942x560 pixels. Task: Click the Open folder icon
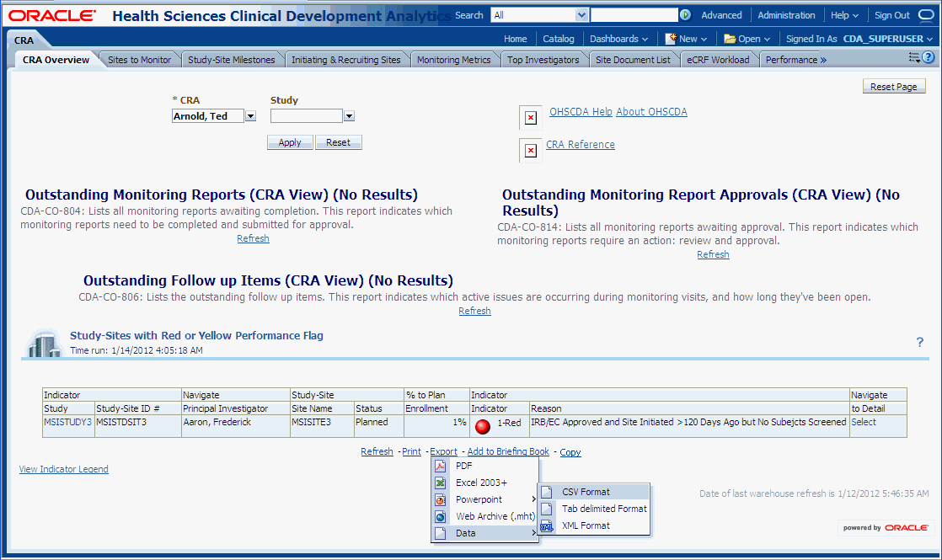coord(730,39)
